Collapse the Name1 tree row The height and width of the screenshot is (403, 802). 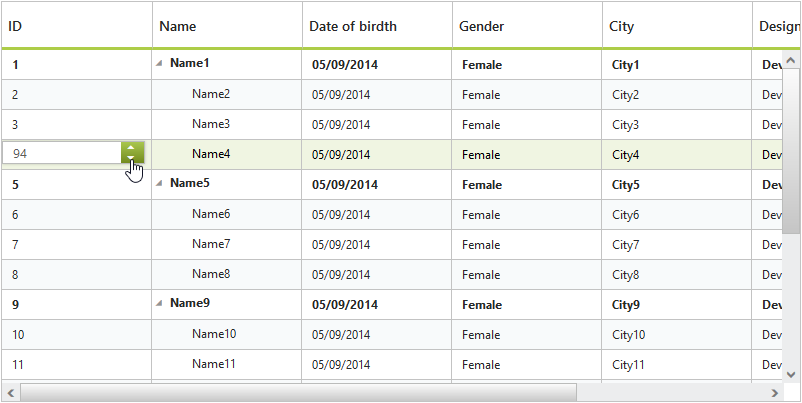tap(159, 63)
